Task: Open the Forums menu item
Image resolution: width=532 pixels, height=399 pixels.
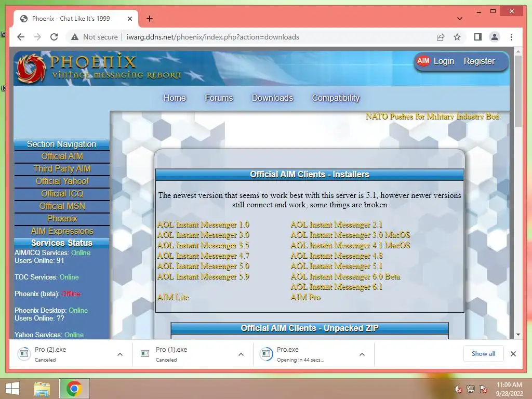Action: pos(219,98)
